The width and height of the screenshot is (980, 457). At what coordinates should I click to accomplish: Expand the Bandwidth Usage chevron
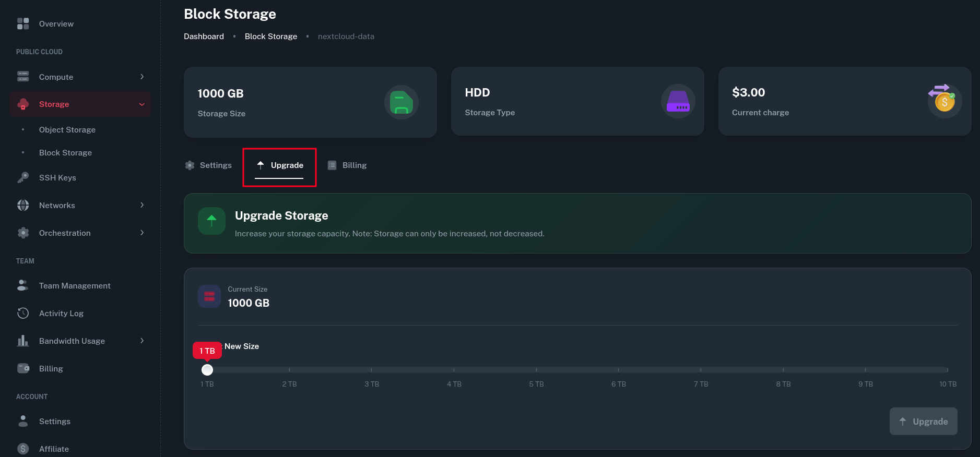pos(142,341)
